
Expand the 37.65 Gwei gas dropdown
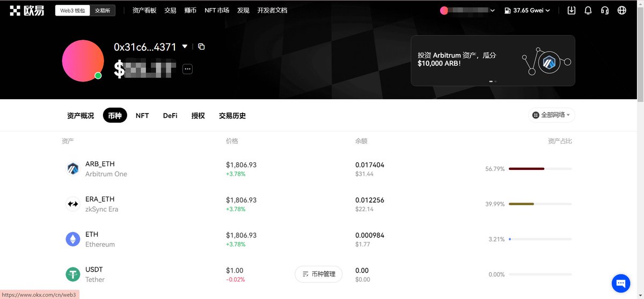[547, 10]
